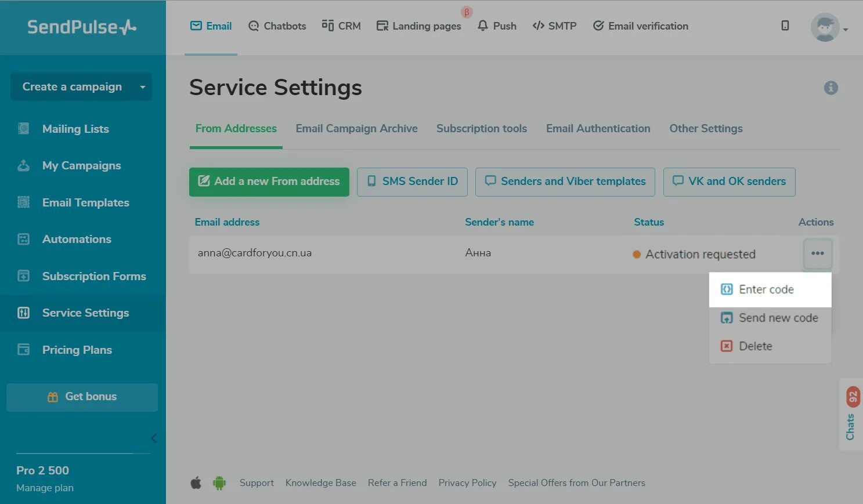Switch to the From Addresses tab
Image resolution: width=863 pixels, height=504 pixels.
pos(236,129)
